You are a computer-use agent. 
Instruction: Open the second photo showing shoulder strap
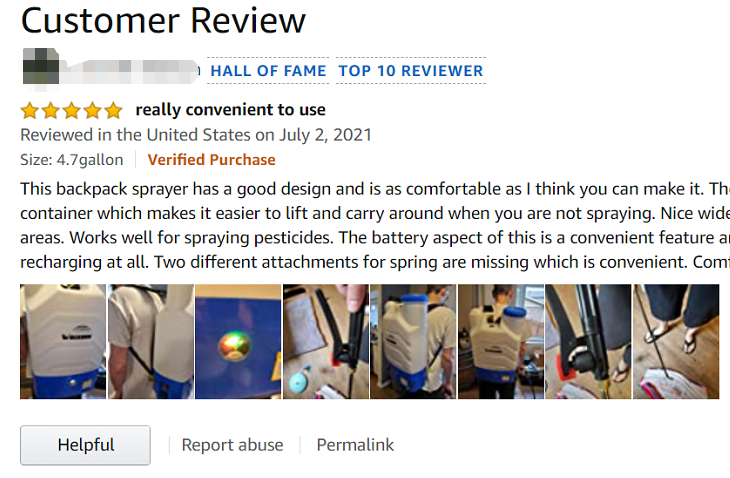[x=151, y=341]
